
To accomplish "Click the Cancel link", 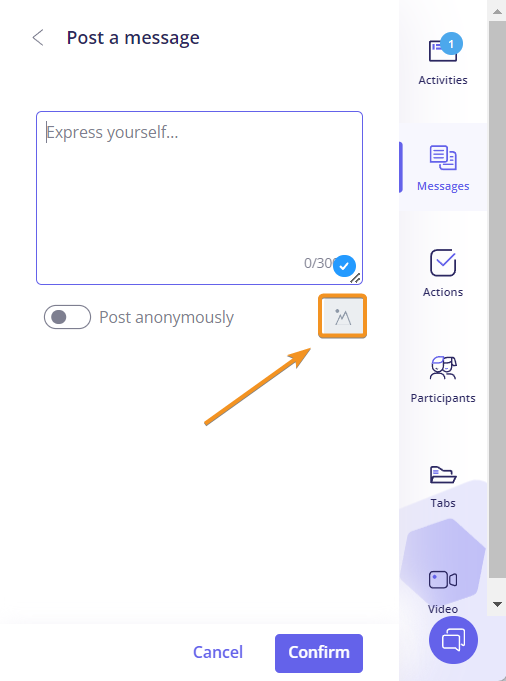I will pyautogui.click(x=218, y=652).
